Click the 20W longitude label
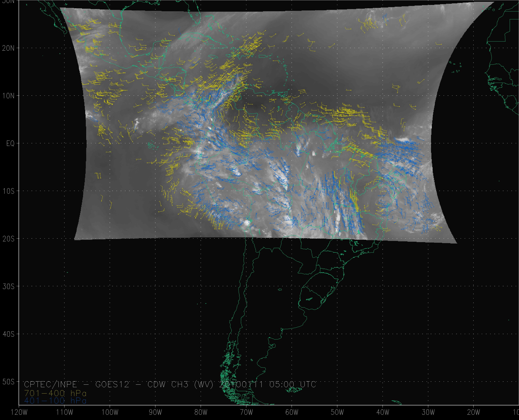 pos(474,412)
